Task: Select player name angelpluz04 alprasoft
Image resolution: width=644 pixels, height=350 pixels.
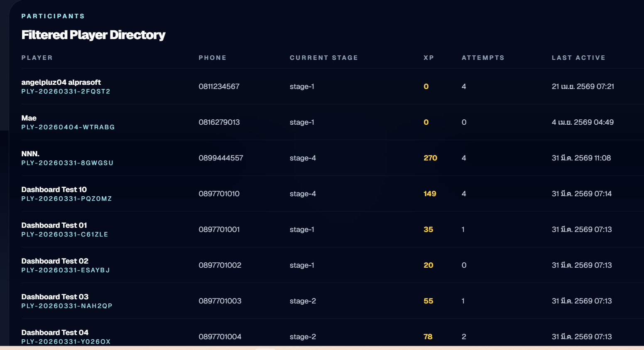Action: [61, 82]
